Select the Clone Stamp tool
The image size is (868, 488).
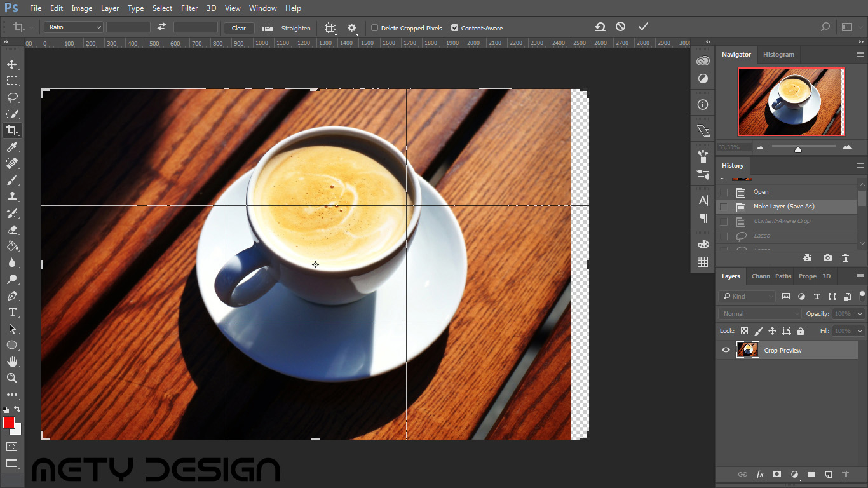12,196
